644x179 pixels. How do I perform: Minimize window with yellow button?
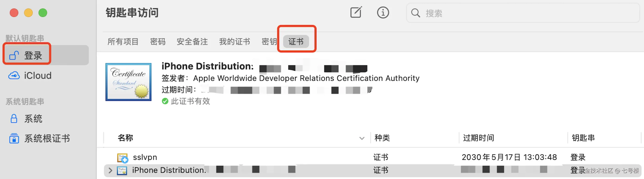coord(28,13)
